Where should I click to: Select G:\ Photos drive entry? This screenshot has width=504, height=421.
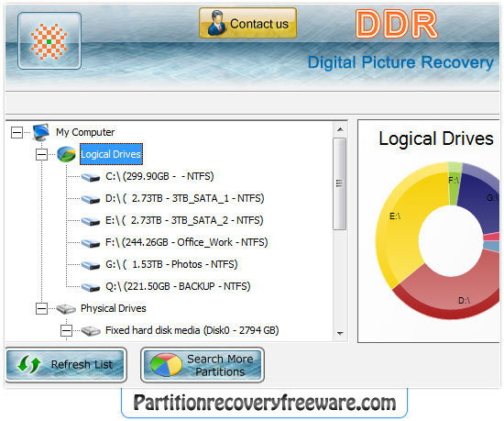tap(171, 264)
